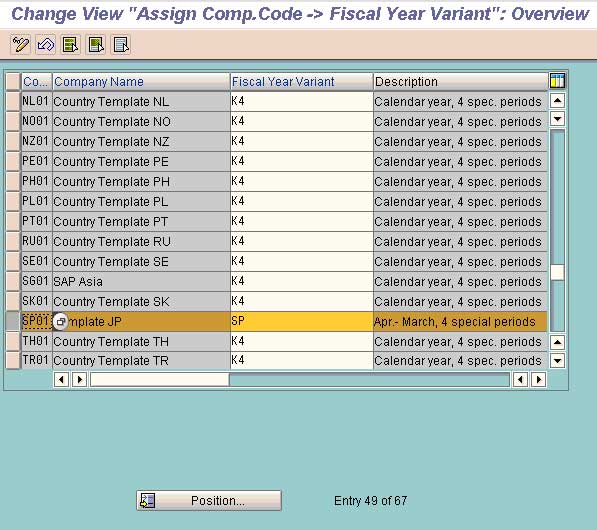The image size is (597, 530).
Task: Toggle row selector for SG01 SAP Asia
Action: coord(13,281)
